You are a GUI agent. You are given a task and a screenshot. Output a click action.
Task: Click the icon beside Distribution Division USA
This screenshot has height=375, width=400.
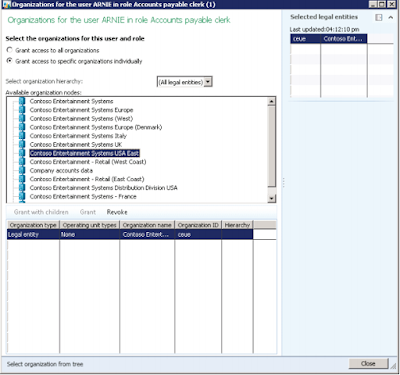[x=22, y=188]
